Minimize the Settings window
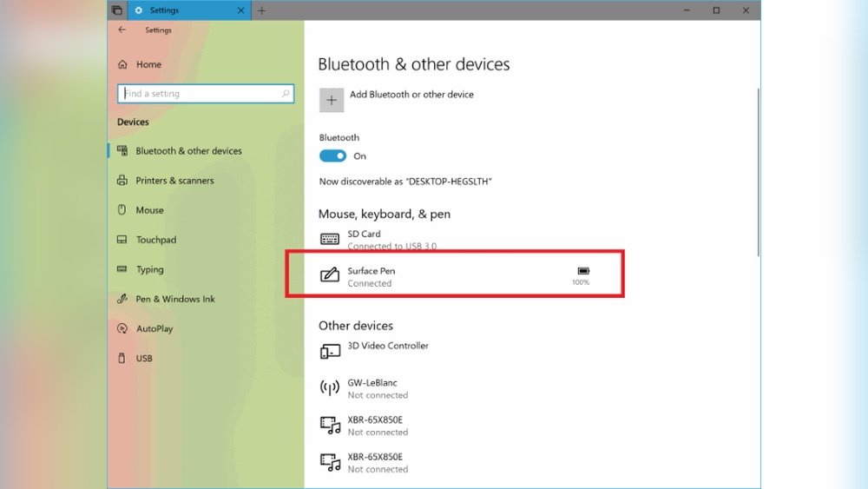The image size is (868, 489). (x=687, y=10)
